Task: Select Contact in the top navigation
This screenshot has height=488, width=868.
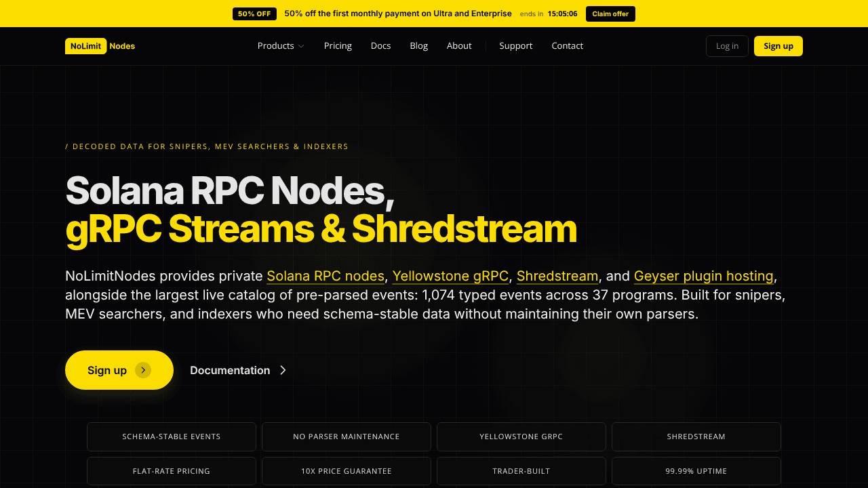Action: (568, 46)
